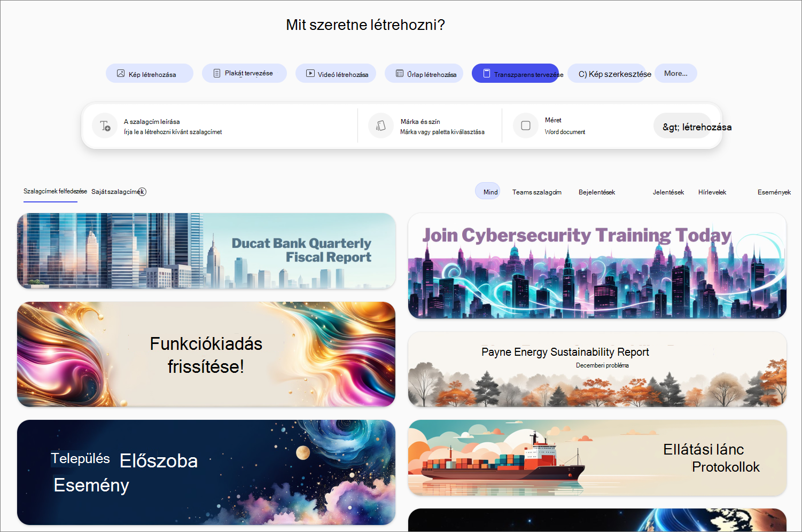Click the poster icon in Plakát tervezése
The width and height of the screenshot is (802, 532).
pos(217,73)
